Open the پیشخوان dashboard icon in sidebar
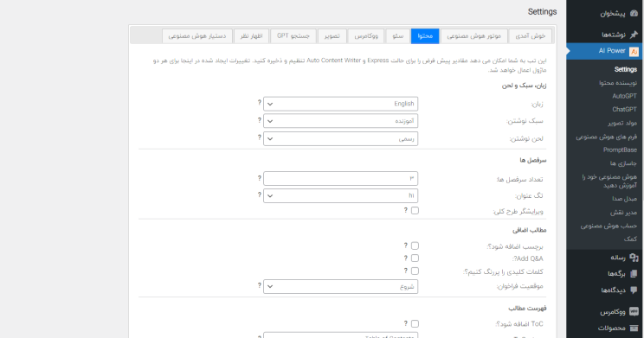 634,14
